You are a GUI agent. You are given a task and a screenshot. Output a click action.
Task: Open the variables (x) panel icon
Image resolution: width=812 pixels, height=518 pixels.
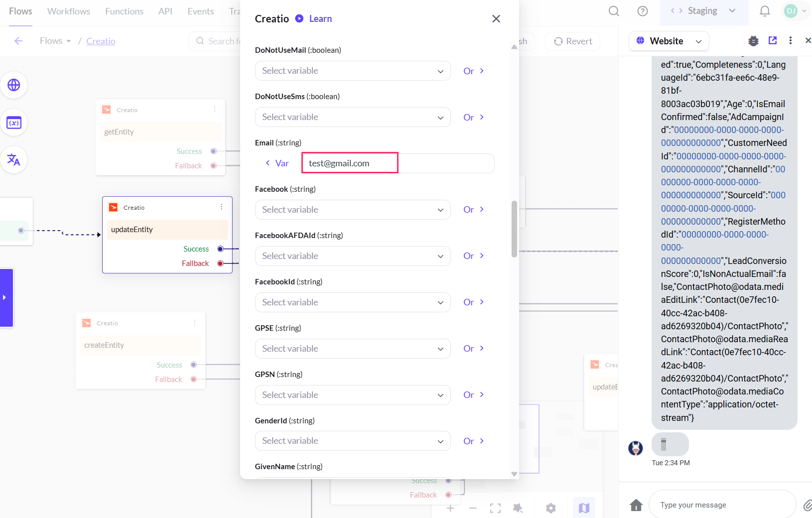click(x=14, y=123)
